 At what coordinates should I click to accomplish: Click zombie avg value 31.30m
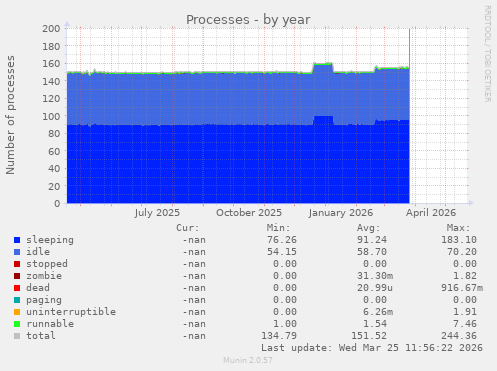tap(375, 276)
